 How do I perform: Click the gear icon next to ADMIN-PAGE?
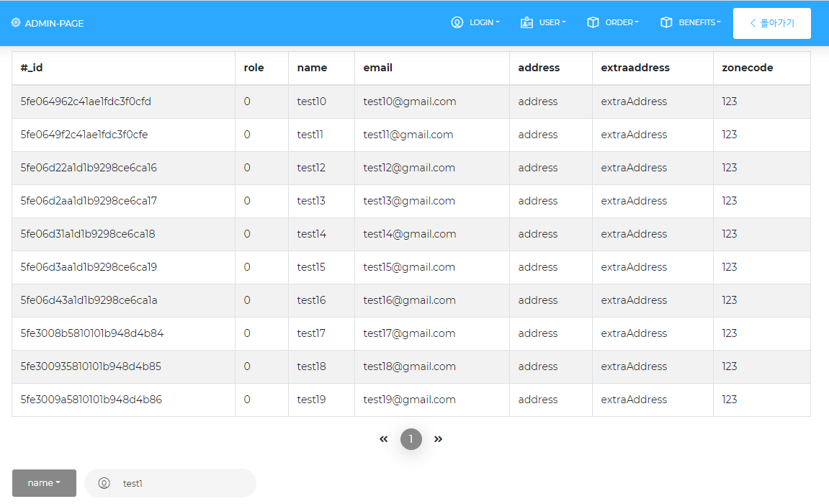pos(14,22)
